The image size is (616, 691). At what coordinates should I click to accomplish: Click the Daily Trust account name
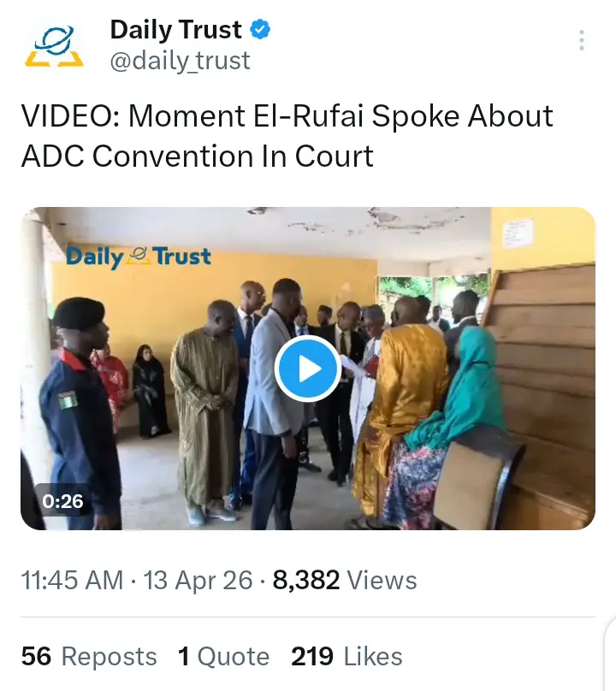175,30
